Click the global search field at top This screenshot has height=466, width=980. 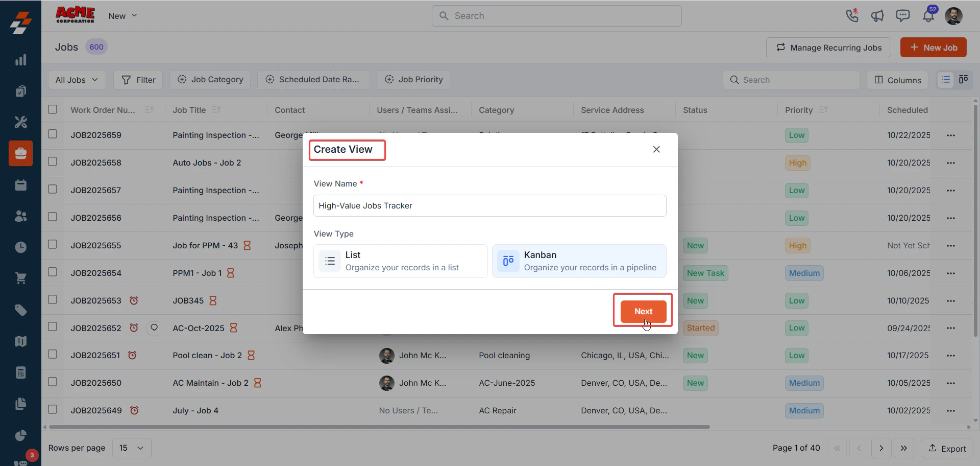556,16
